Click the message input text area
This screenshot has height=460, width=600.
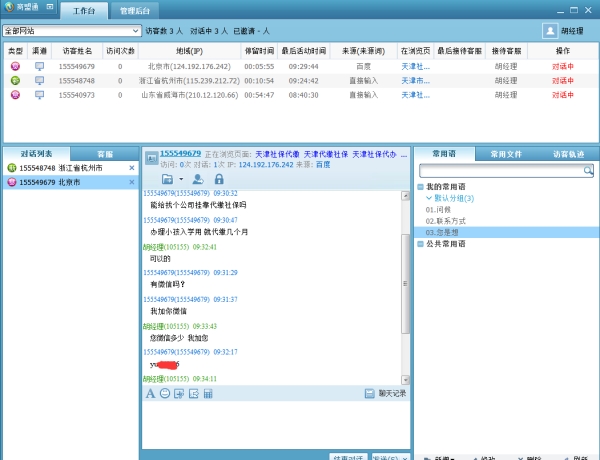point(276,425)
